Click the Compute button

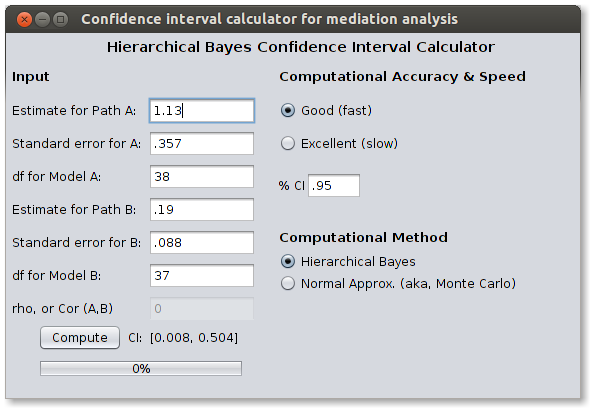(x=80, y=338)
